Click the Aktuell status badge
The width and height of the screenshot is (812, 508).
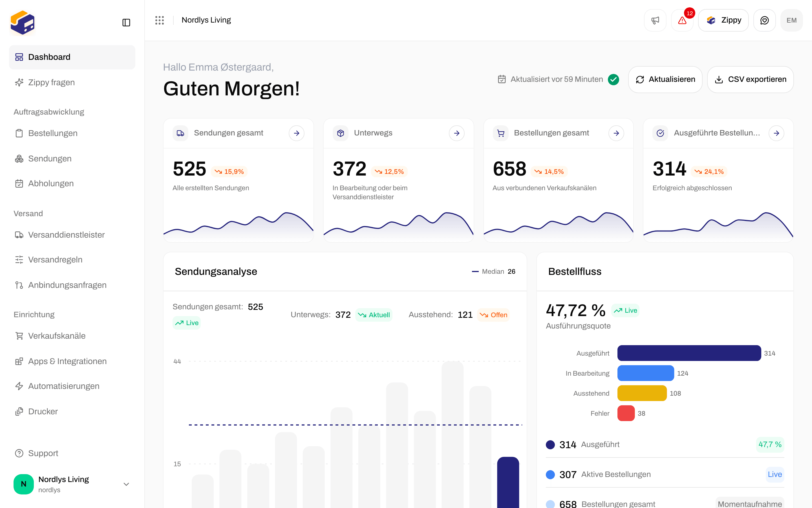click(x=374, y=315)
